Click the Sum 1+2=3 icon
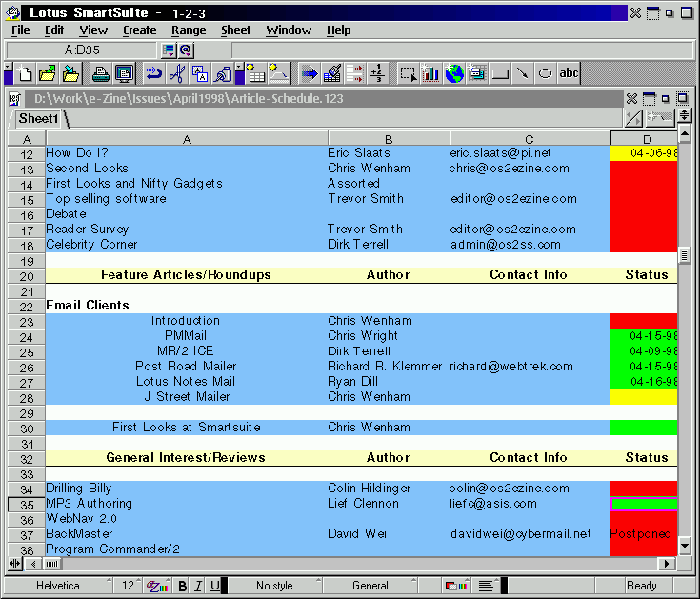Screen dimensions: 700x599 (x=378, y=73)
